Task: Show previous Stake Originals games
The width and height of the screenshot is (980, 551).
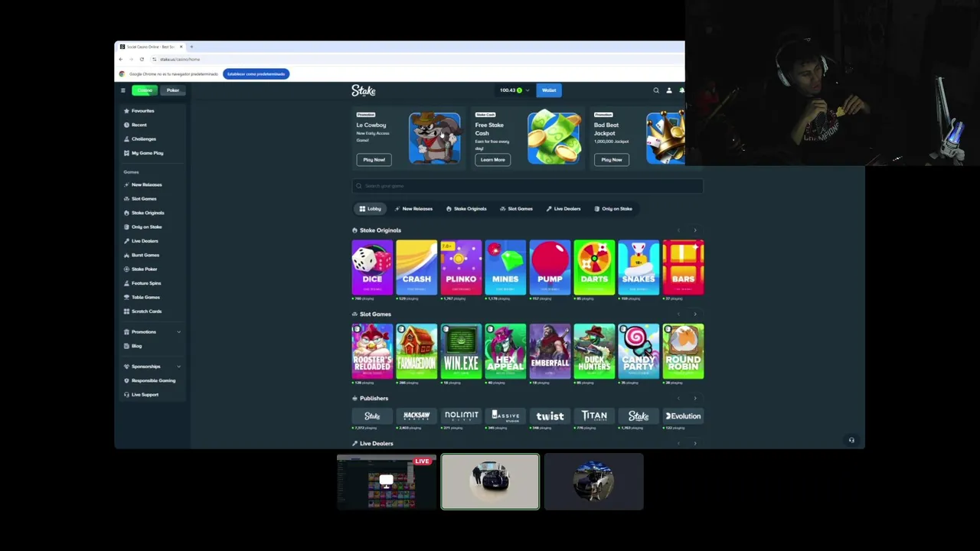Action: [678, 230]
